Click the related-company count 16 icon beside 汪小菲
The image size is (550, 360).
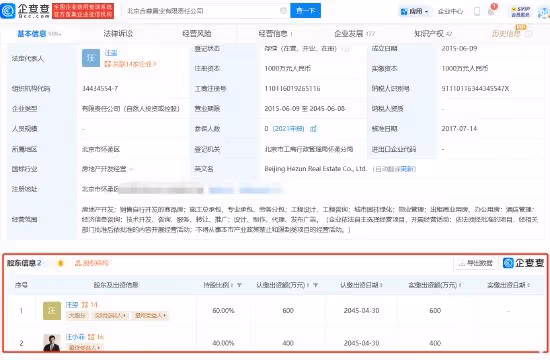(x=96, y=337)
